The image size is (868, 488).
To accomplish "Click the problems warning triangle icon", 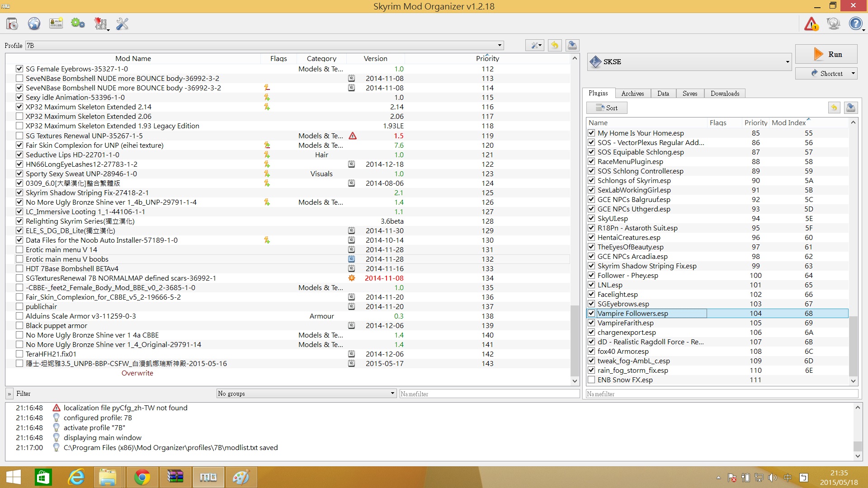I will click(811, 23).
